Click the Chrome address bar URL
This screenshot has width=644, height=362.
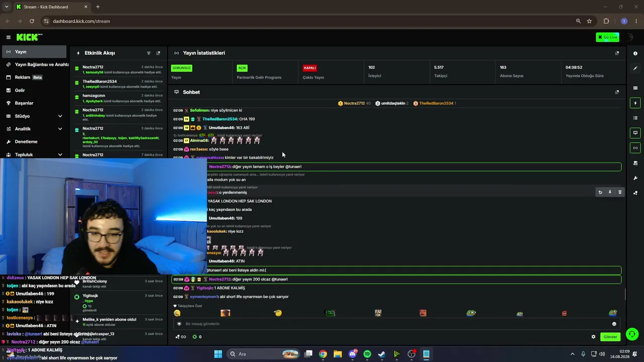click(81, 21)
